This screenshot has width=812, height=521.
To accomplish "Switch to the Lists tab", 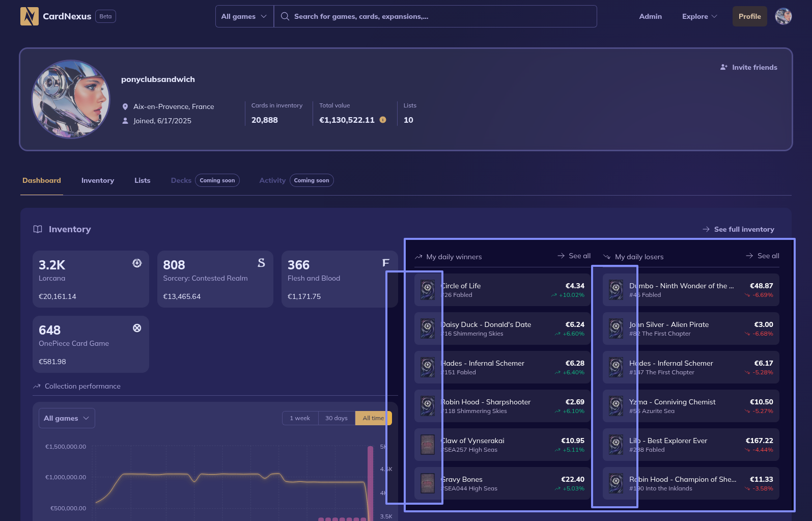I will click(x=143, y=180).
